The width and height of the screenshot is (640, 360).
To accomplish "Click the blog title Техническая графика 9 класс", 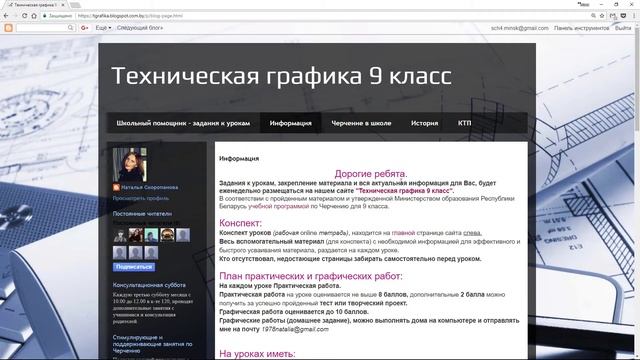I will [282, 76].
